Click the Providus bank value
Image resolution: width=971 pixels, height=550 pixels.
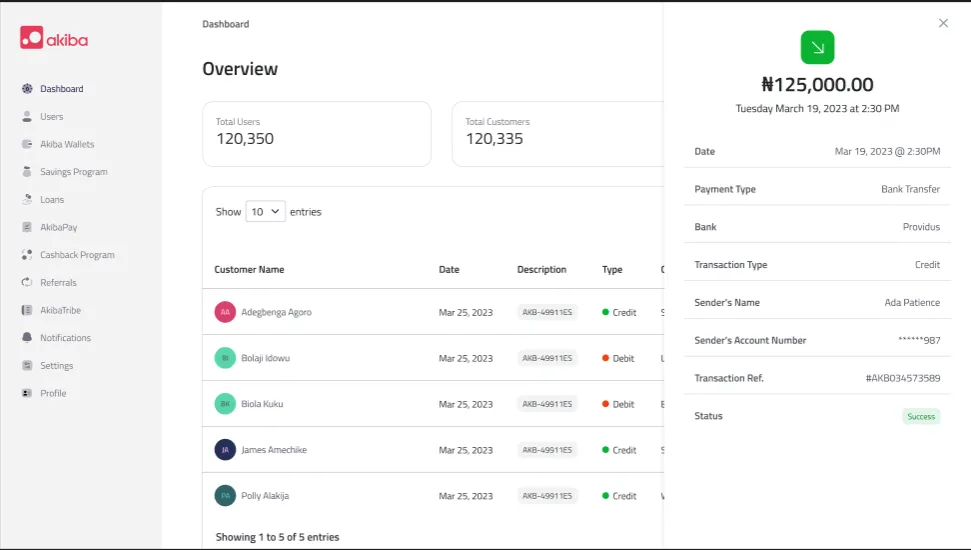pos(921,227)
